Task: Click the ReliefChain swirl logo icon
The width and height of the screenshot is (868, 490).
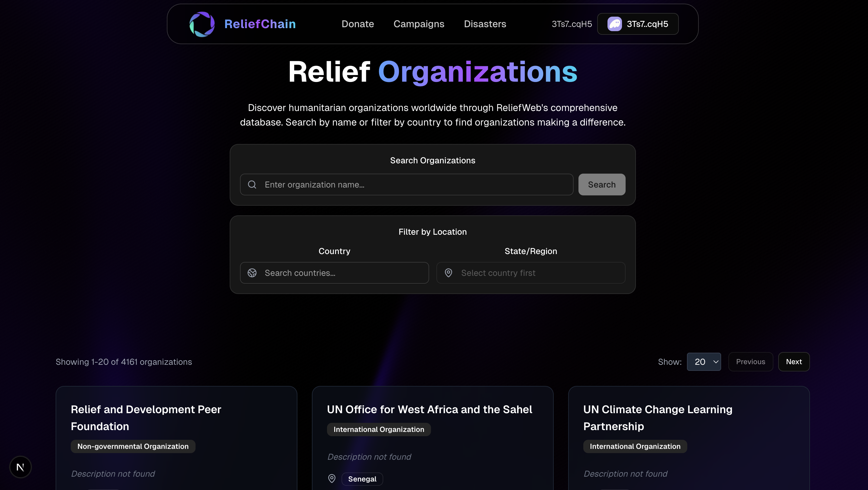Action: [x=202, y=24]
